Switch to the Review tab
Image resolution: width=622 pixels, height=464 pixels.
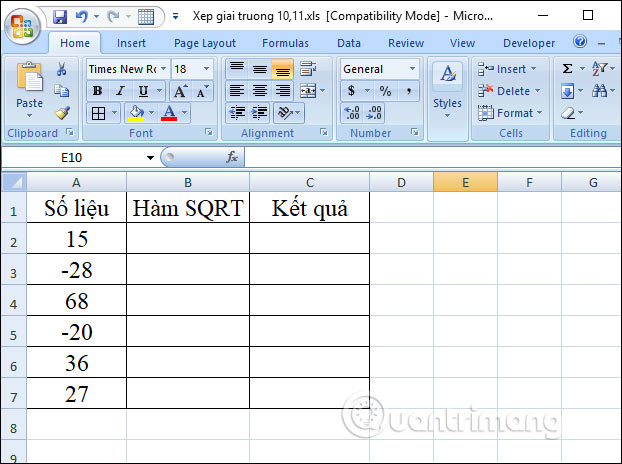[x=406, y=43]
